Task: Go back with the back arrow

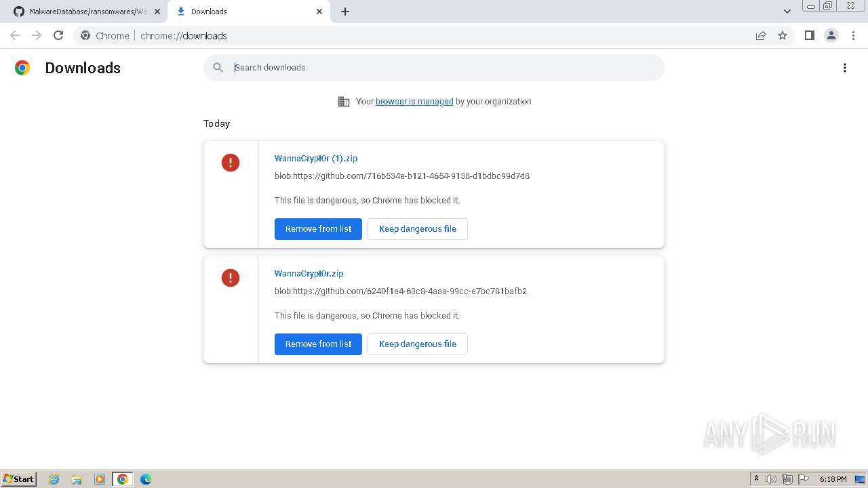Action: (x=15, y=35)
